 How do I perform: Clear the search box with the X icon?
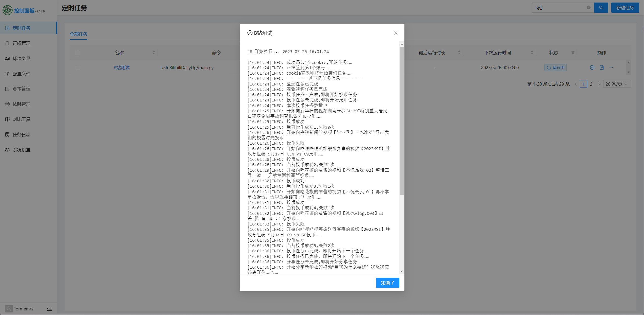(x=588, y=8)
